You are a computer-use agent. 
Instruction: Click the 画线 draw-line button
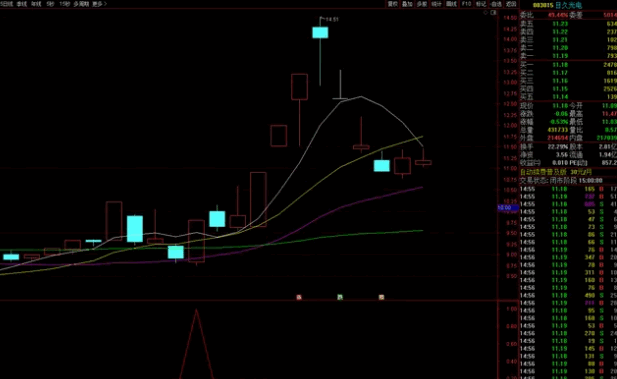[451, 4]
